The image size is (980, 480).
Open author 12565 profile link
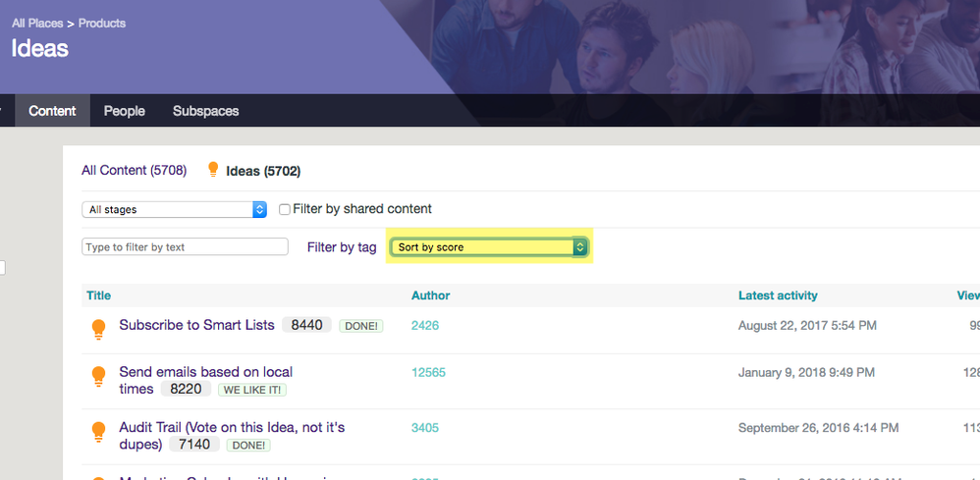tap(428, 372)
